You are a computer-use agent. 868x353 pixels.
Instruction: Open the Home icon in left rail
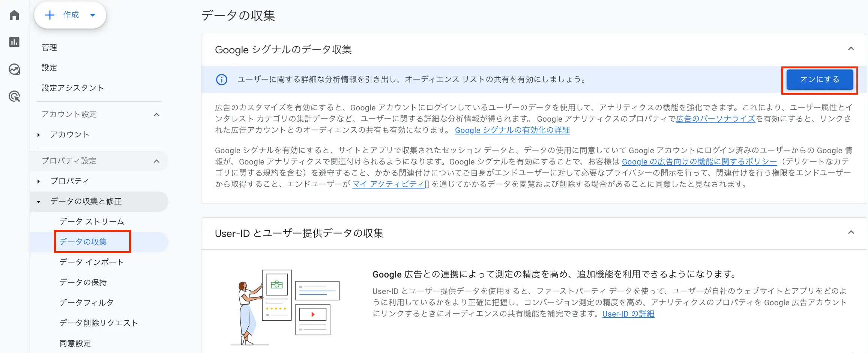[14, 15]
